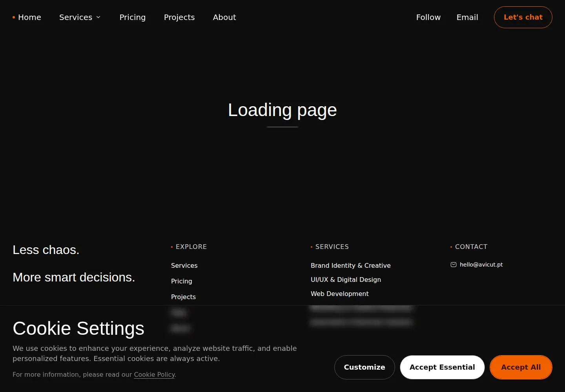This screenshot has width=565, height=392.
Task: Click Customize in the cookie banner
Action: point(365,367)
